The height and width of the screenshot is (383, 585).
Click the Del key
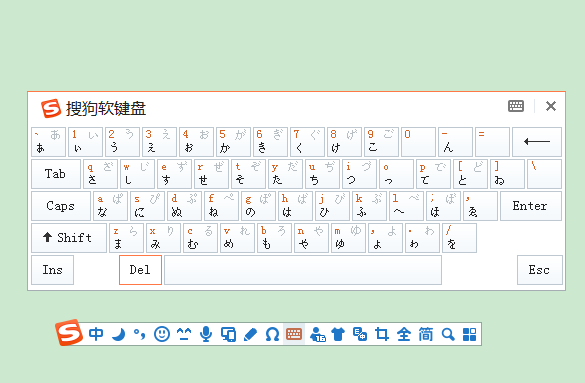click(x=140, y=270)
